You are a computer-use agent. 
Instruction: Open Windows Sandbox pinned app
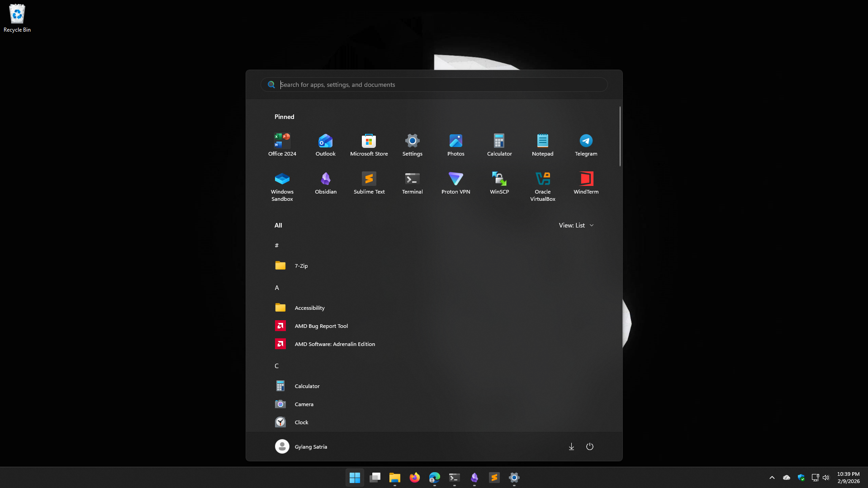tap(282, 186)
